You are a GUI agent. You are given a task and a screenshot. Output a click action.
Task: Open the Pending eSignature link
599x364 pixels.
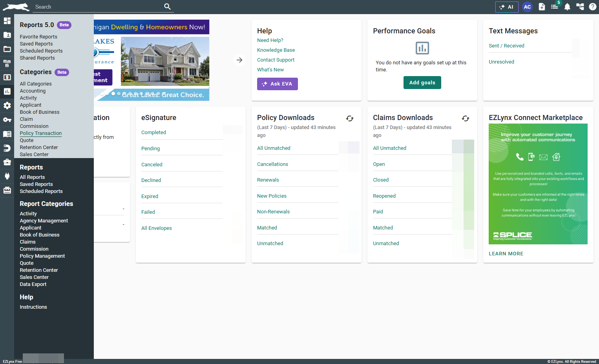[150, 149]
